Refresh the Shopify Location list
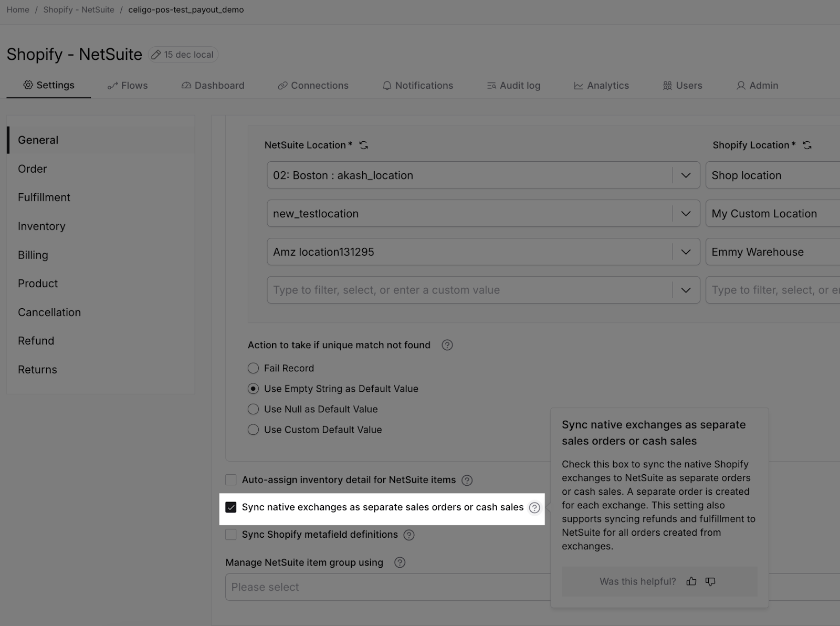Screen dimensions: 840x626 tap(807, 145)
